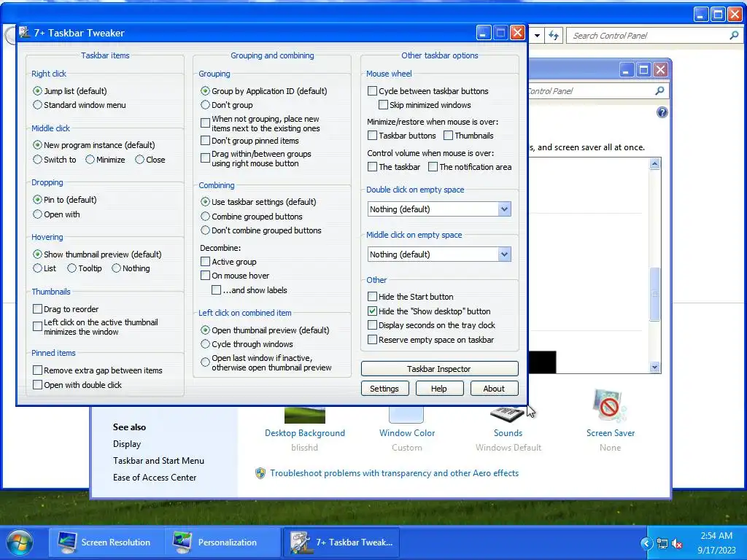Click the 7+ Taskbar Tweaker title bar icon
The height and width of the screenshot is (560, 747).
[24, 32]
